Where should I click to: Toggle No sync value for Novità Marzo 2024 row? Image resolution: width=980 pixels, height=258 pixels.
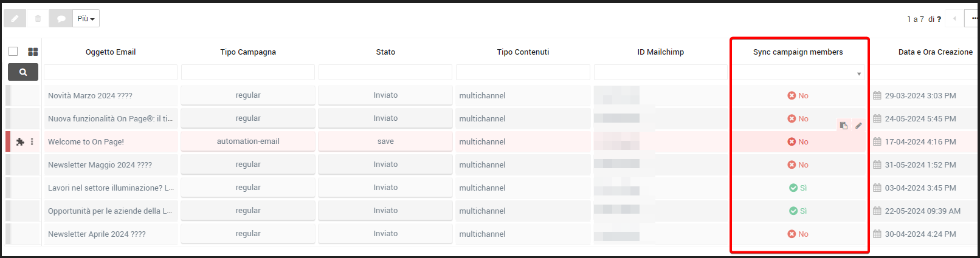[x=798, y=95]
